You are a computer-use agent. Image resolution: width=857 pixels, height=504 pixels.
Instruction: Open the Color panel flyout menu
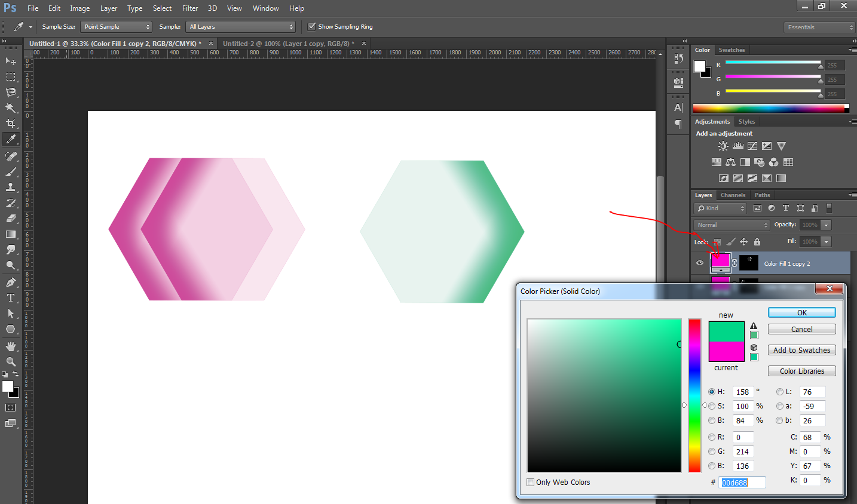[852, 50]
